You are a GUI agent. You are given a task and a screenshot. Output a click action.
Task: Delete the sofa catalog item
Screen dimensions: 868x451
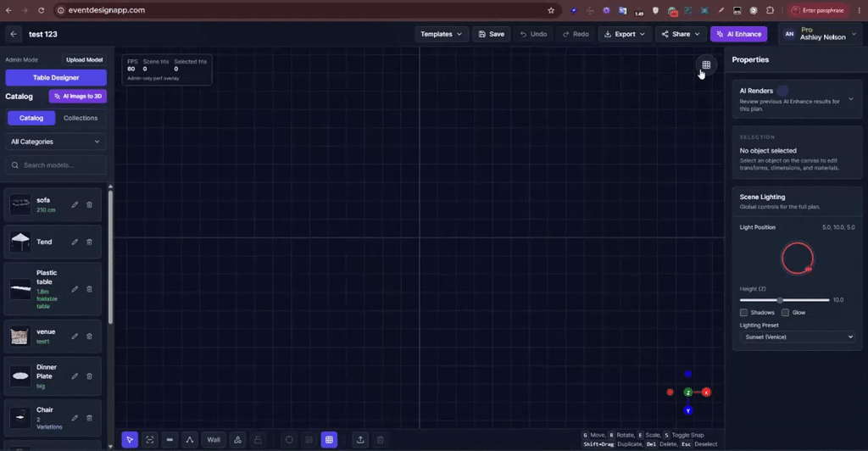coord(89,205)
